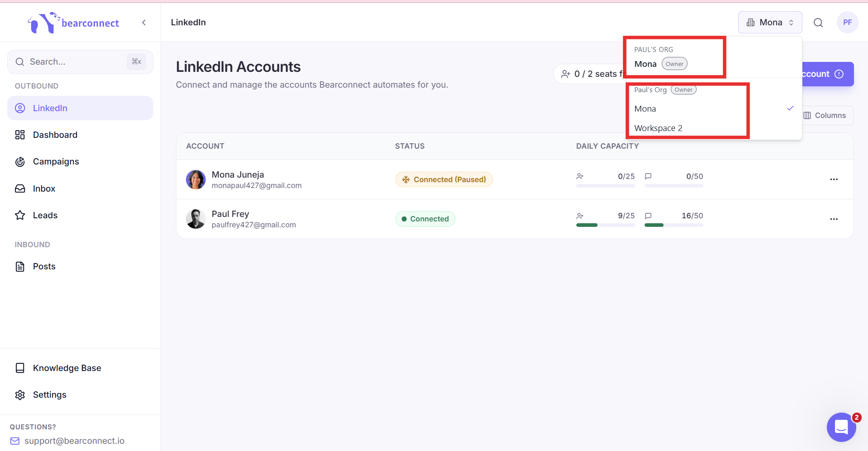Open the Mona workspace switcher dropdown
868x451 pixels.
pyautogui.click(x=770, y=23)
